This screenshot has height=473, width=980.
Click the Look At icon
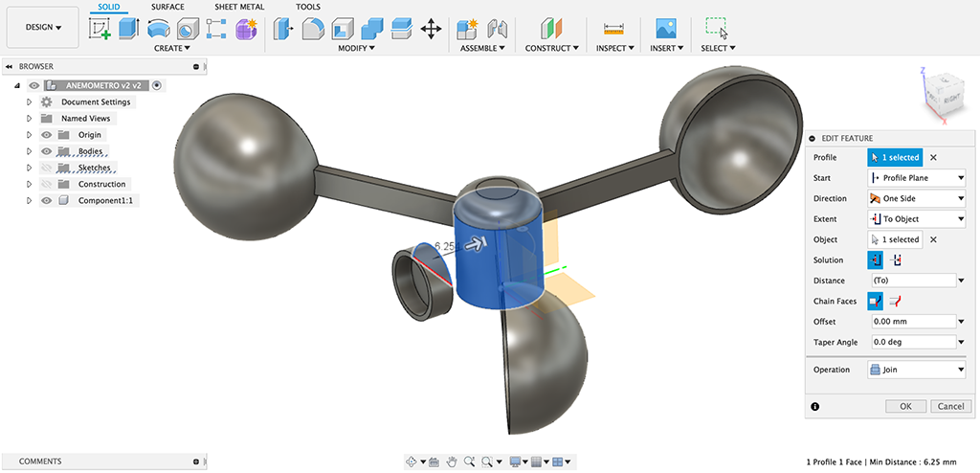[x=434, y=462]
